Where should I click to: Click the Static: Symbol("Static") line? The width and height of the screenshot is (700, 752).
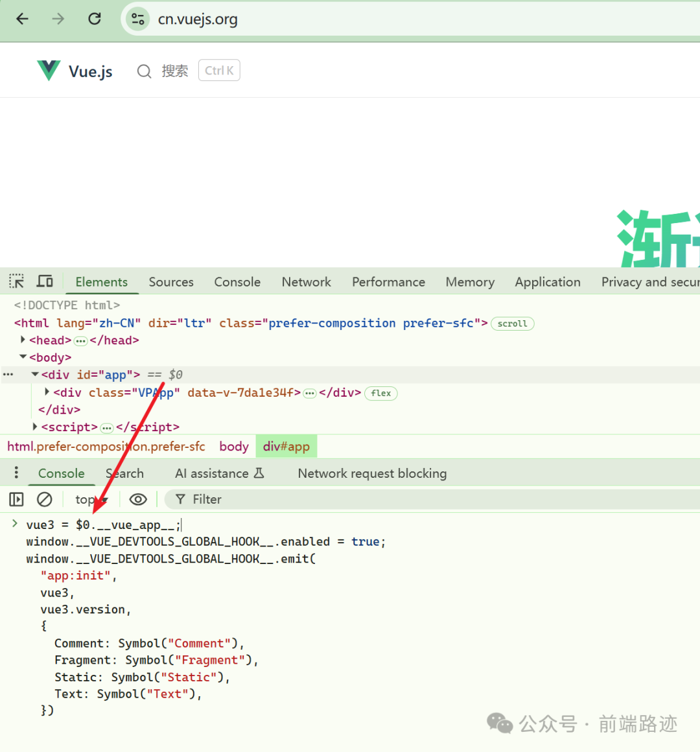[143, 677]
